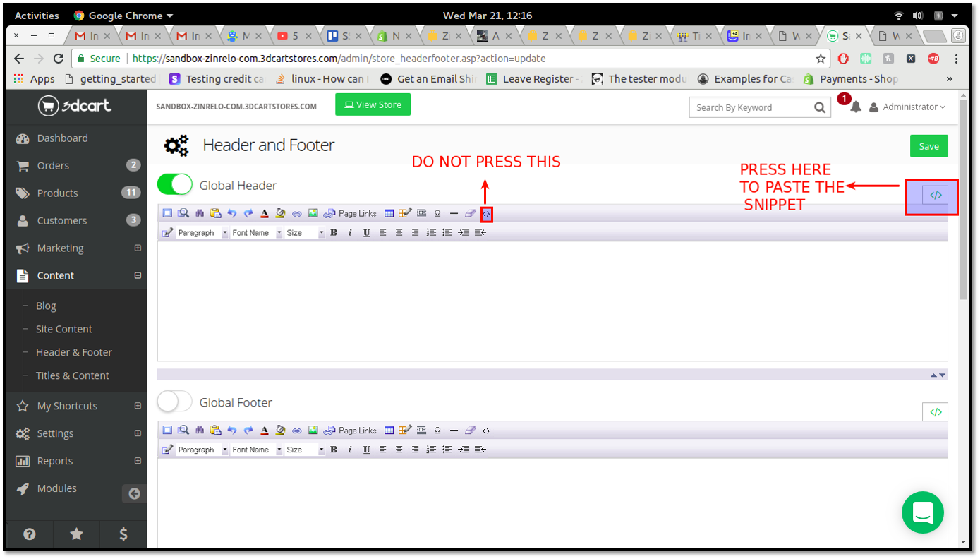Collapse sidebar with arrow button
Viewport: 980px width, 559px height.
coord(134,493)
